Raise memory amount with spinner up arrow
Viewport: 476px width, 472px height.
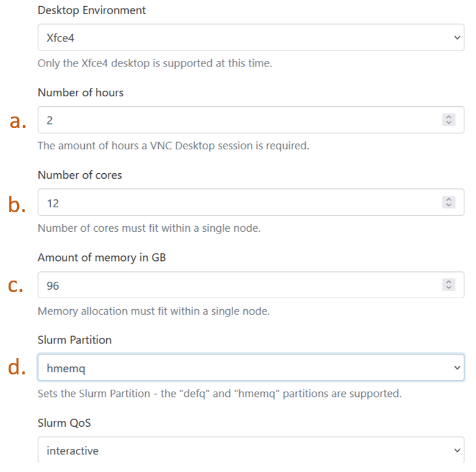449,282
